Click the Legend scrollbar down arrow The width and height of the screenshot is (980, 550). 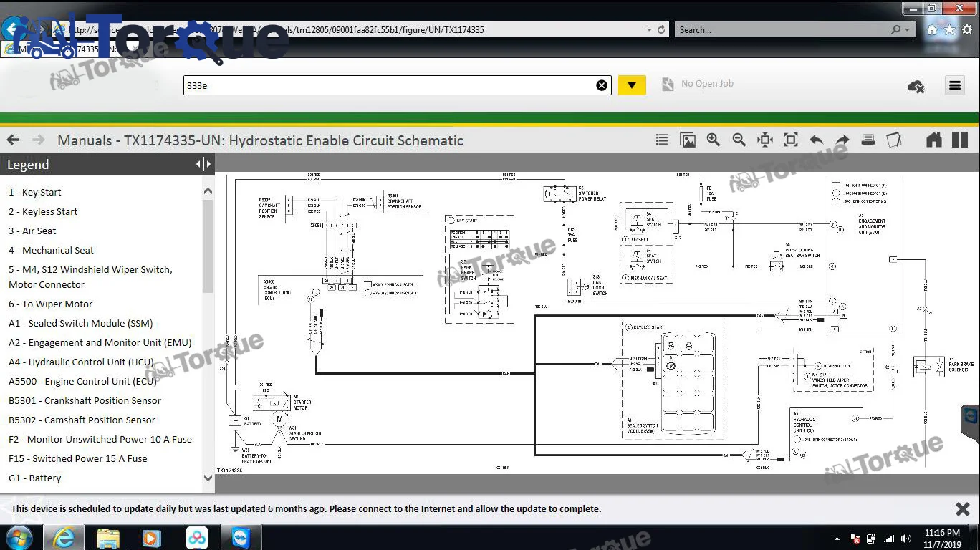208,479
